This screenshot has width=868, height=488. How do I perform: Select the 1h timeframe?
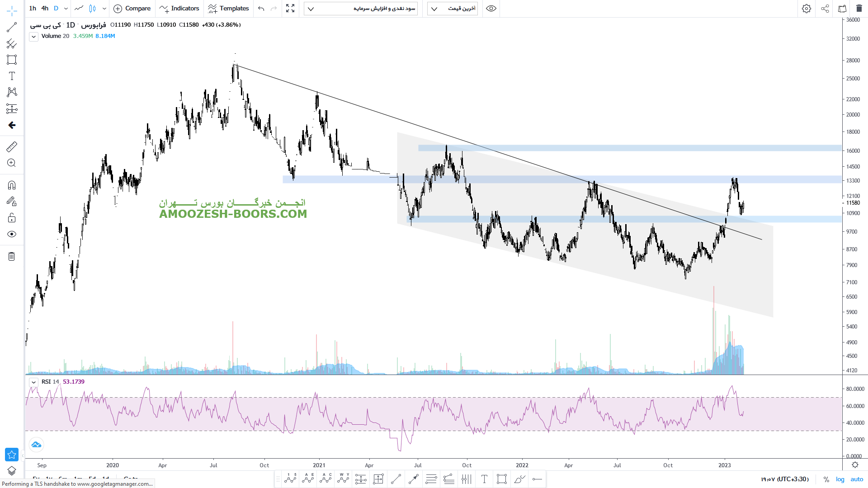point(33,9)
